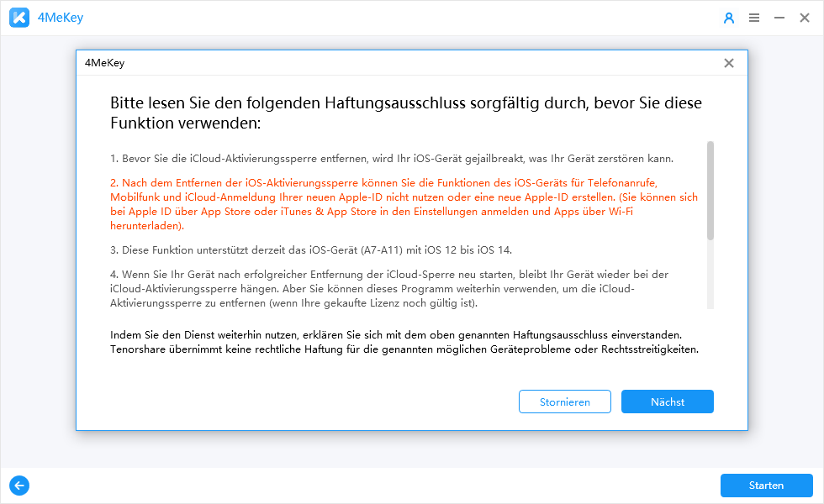The image size is (824, 504).
Task: Close the disclaimer dialog with X
Action: [x=729, y=63]
